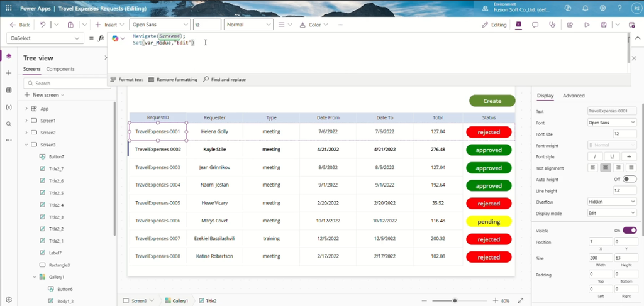Open the OnSelect property dropdown

45,38
